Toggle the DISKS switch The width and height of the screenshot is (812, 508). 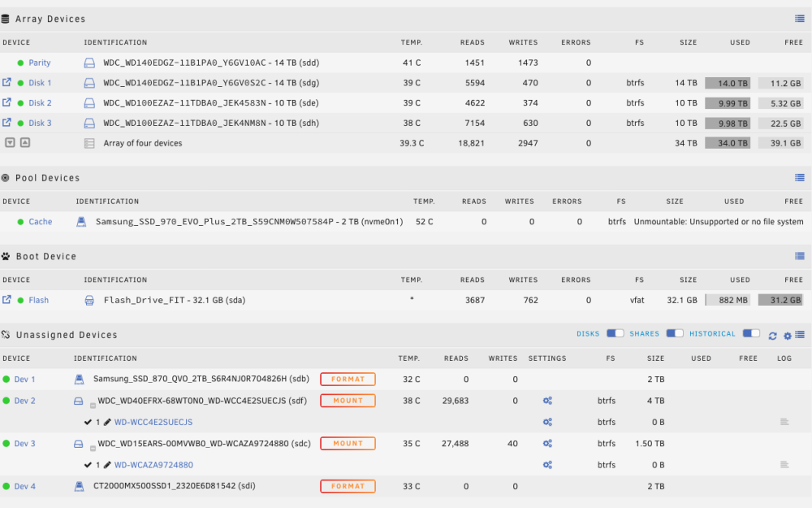615,333
